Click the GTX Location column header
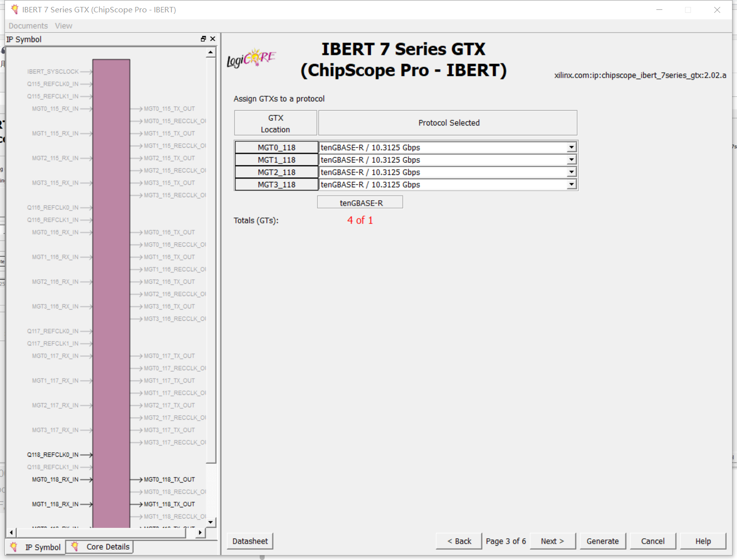This screenshot has width=737, height=560. [276, 123]
